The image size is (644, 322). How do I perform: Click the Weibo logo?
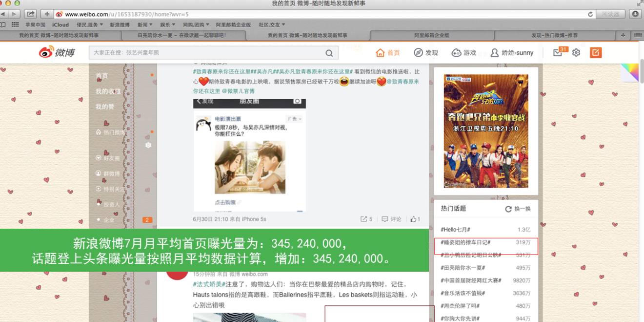tap(57, 52)
